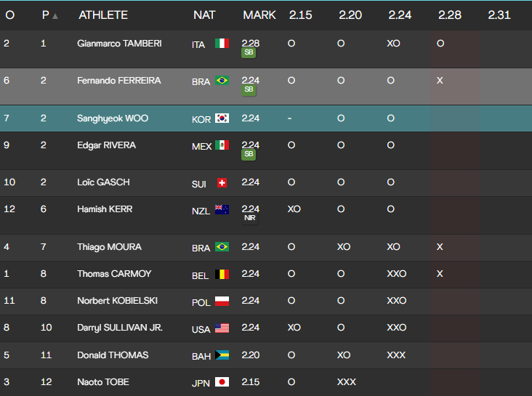Click the Belgium flag icon

222,275
